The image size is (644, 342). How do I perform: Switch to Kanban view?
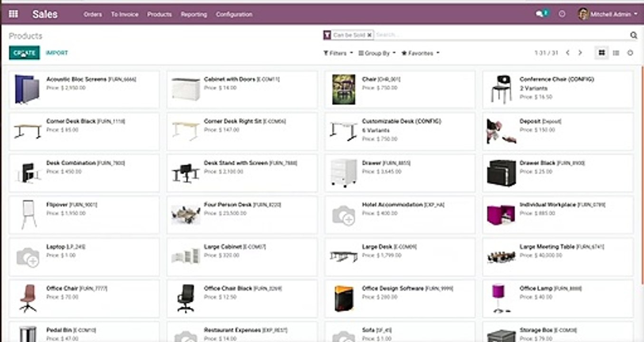(602, 53)
